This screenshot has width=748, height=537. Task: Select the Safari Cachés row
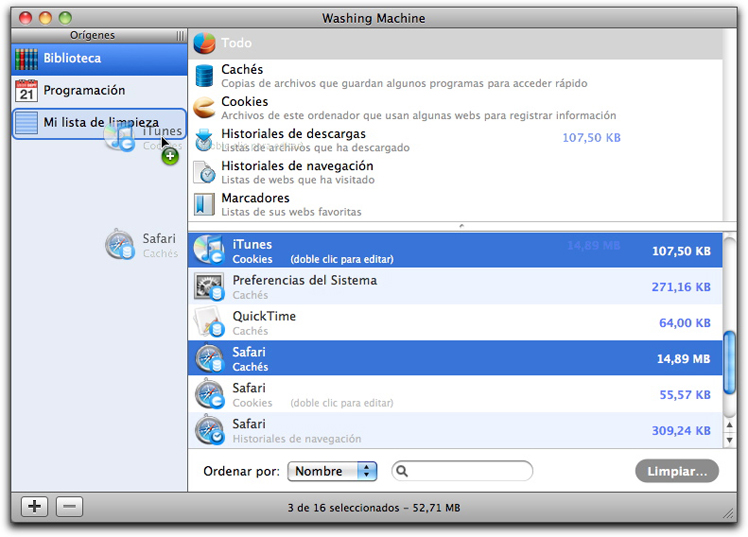(456, 358)
